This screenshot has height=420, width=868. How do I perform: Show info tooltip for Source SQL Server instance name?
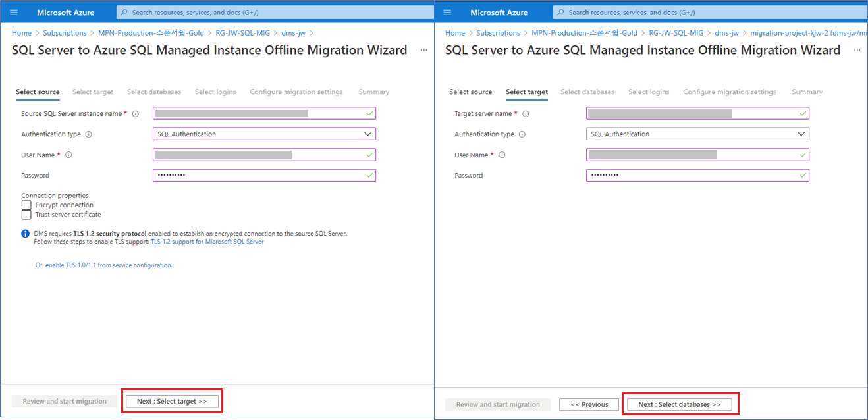pos(136,114)
